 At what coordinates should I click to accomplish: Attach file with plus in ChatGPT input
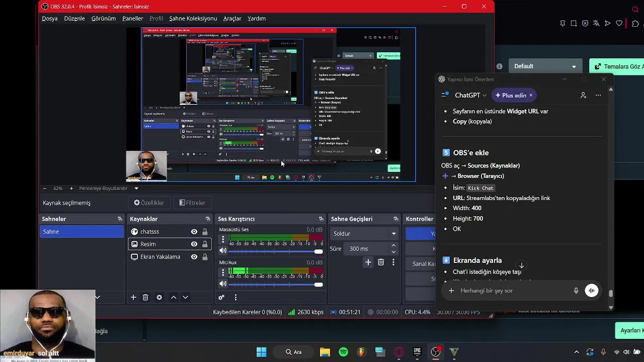[451, 291]
